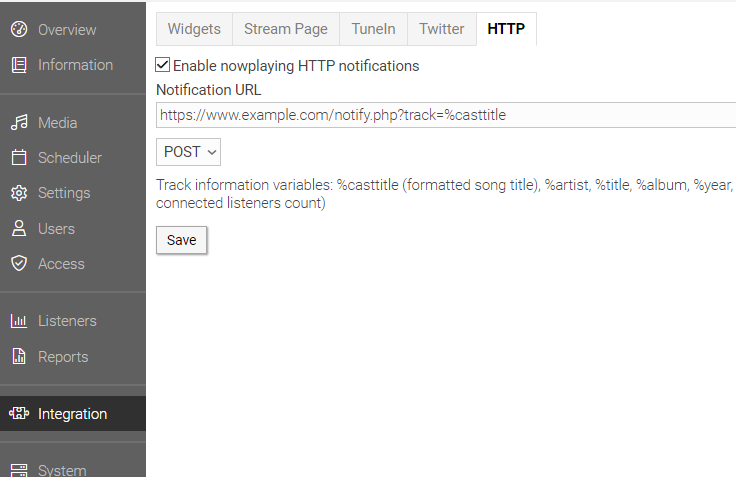This screenshot has height=477, width=736.
Task: Select the HTTP tab
Action: (506, 29)
